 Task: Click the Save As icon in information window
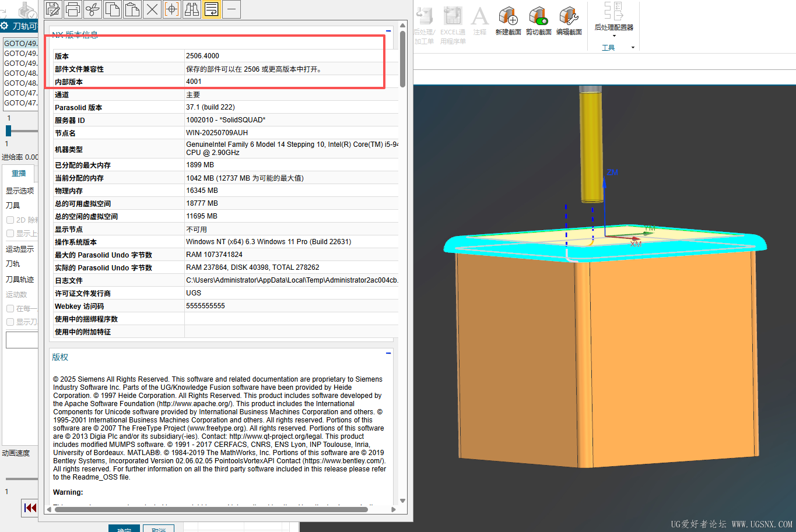(x=53, y=9)
